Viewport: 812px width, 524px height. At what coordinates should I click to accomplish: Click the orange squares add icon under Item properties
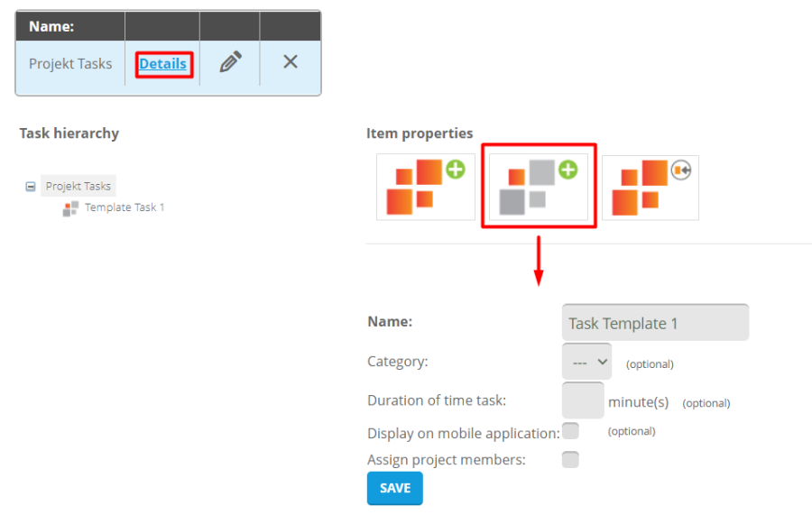tap(425, 187)
